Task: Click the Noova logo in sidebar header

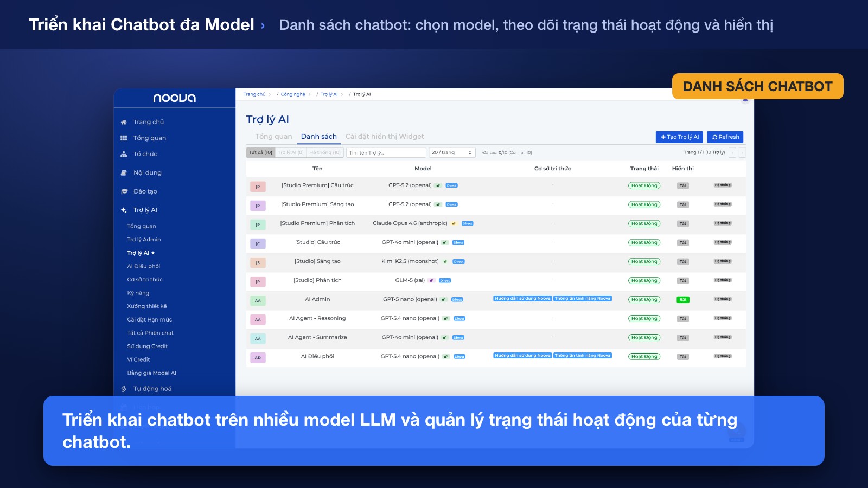Action: pyautogui.click(x=175, y=98)
